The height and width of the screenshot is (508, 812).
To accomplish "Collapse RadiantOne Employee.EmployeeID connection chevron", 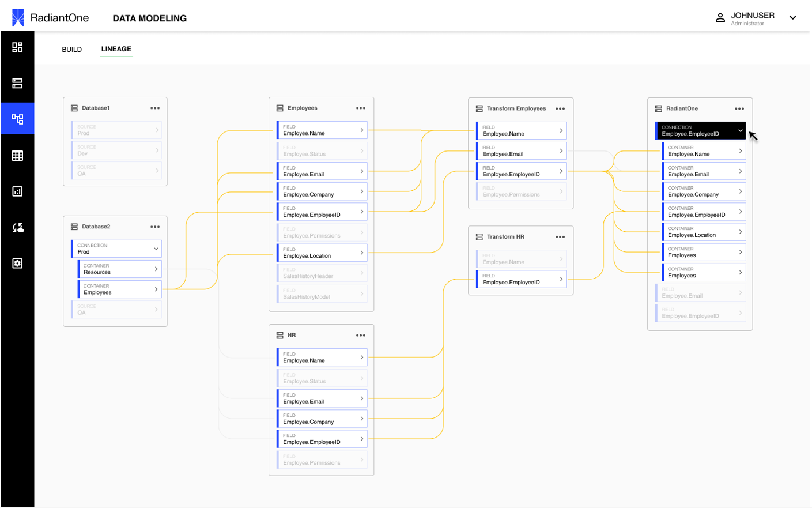I will (x=741, y=131).
